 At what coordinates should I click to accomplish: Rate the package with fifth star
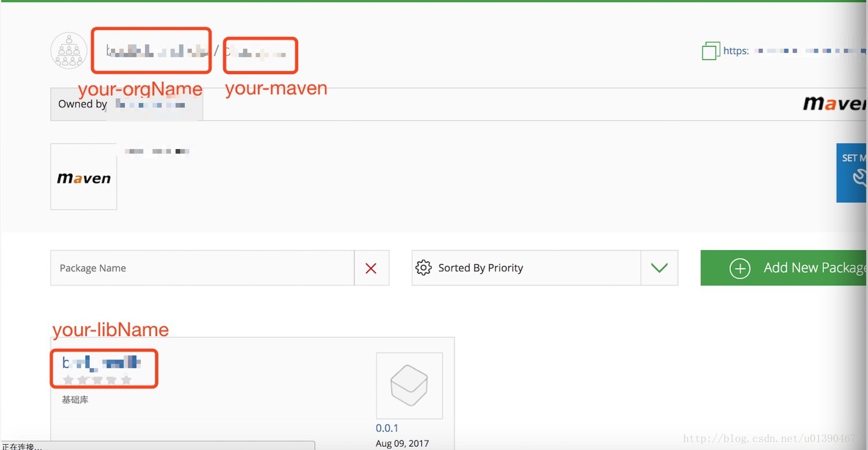[127, 380]
